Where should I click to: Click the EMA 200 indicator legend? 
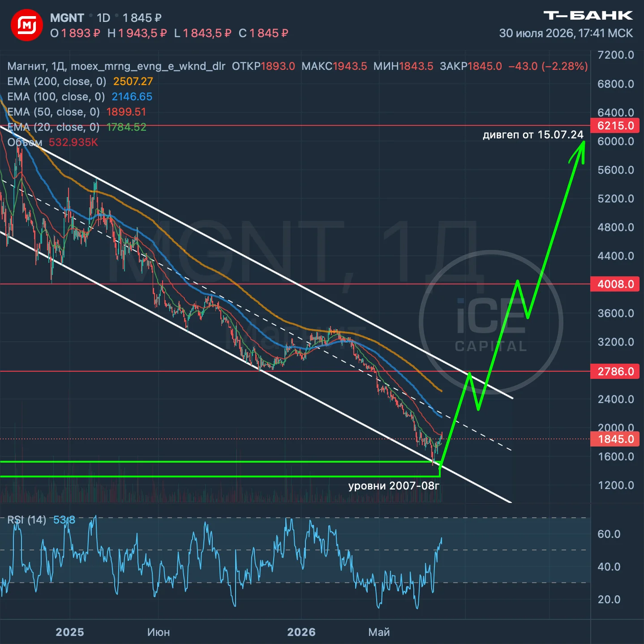pyautogui.click(x=80, y=82)
